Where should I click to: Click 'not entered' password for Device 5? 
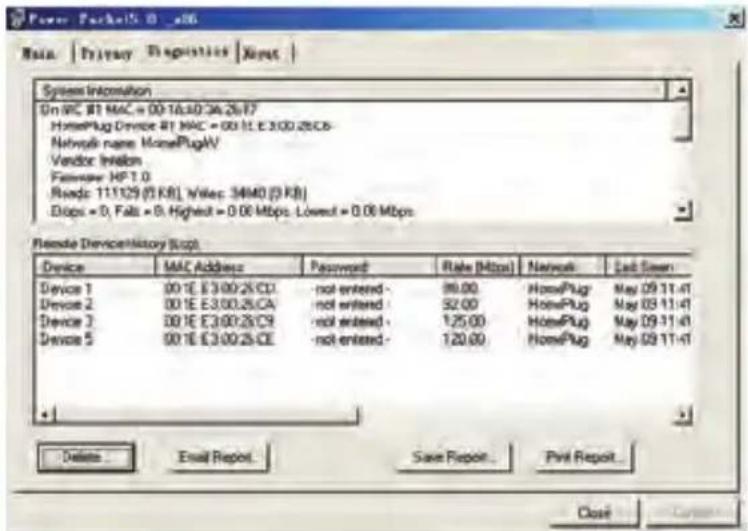(351, 339)
